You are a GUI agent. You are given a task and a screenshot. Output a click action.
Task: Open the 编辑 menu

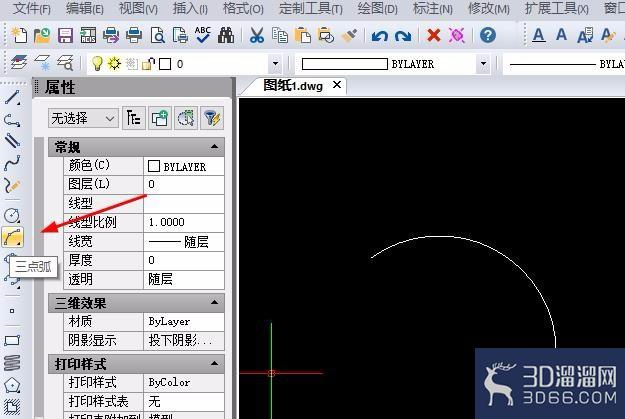pos(85,8)
